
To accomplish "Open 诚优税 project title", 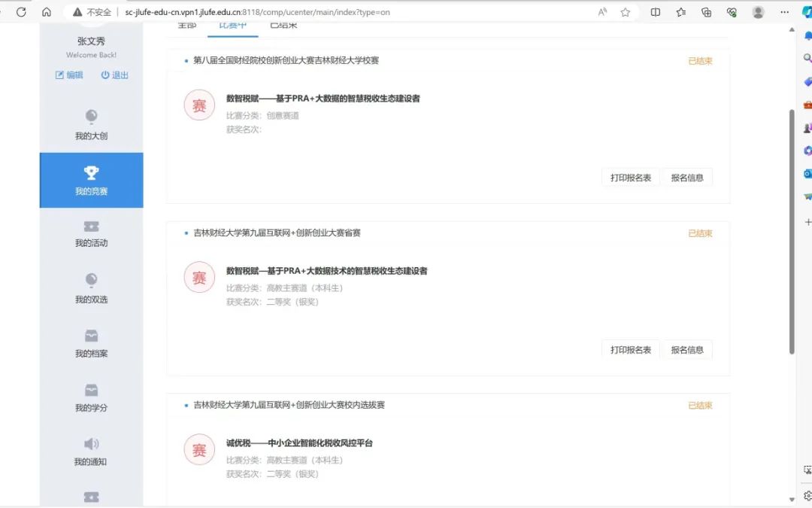I will (x=299, y=443).
